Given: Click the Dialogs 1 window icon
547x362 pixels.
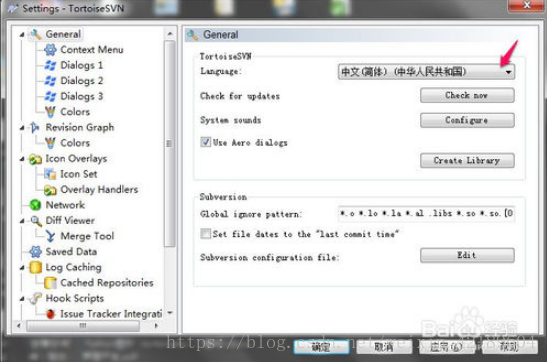Looking at the screenshot, I should click(50, 65).
